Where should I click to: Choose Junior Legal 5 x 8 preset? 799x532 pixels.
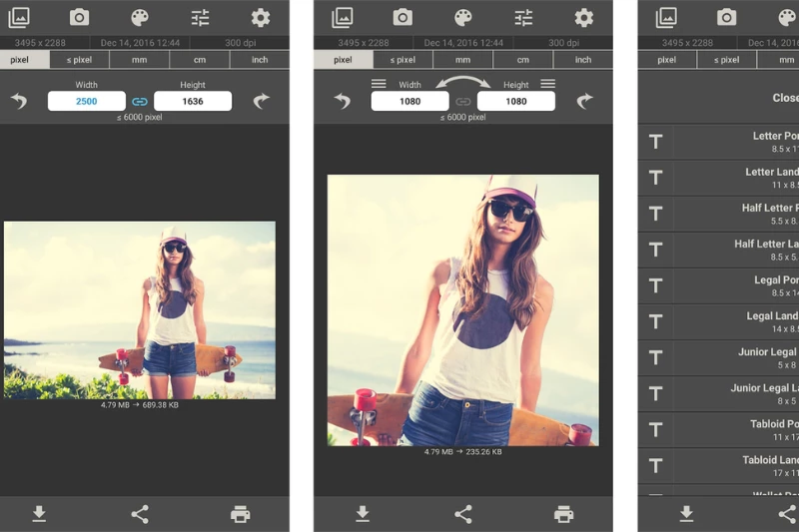click(x=718, y=358)
